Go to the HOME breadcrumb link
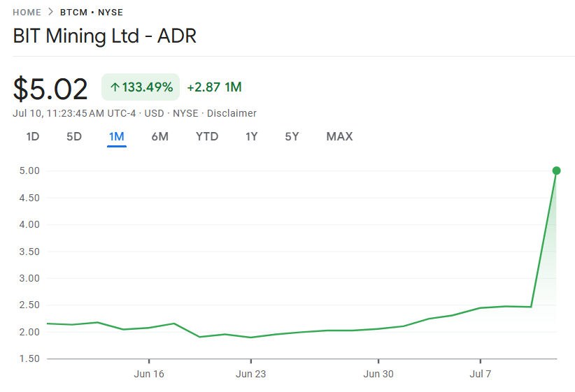The width and height of the screenshot is (575, 392). [27, 13]
